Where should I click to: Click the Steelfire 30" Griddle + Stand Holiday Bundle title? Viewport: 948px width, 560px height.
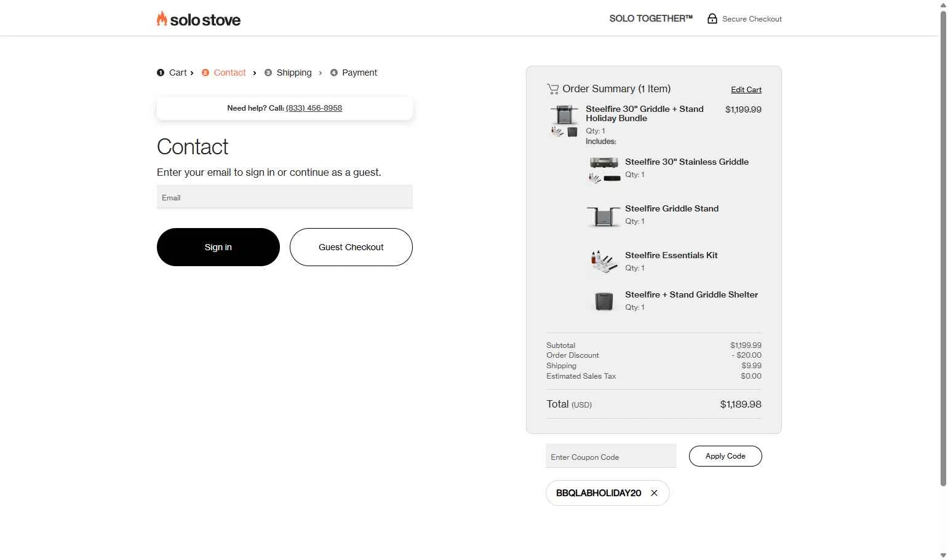645,114
